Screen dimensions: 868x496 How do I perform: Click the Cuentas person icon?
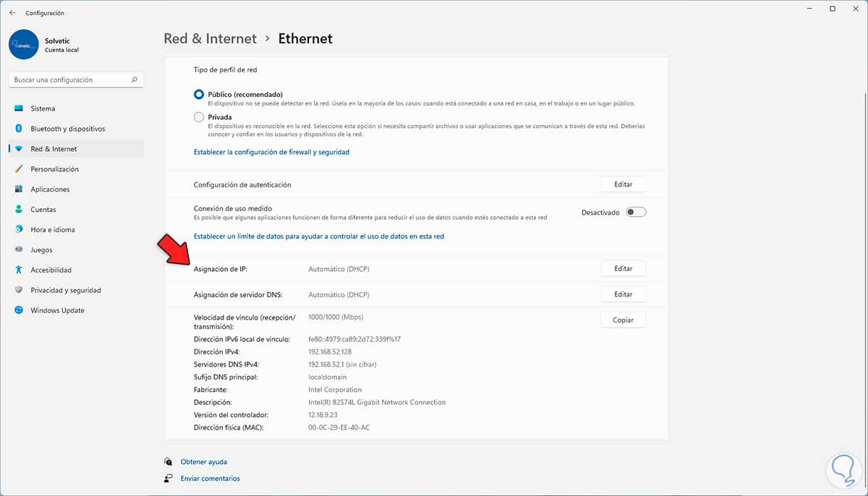pyautogui.click(x=19, y=210)
